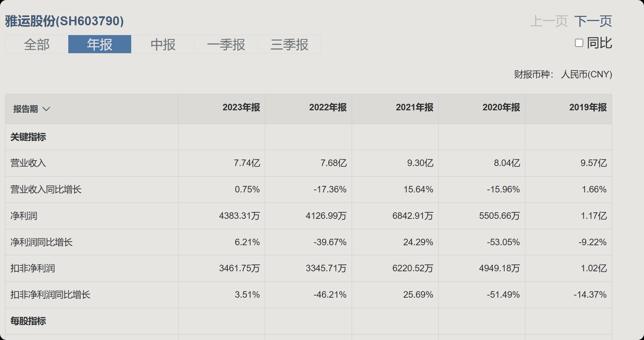Viewport: 644px width, 340px height.
Task: Open the 三季报 tab
Action: [x=289, y=44]
